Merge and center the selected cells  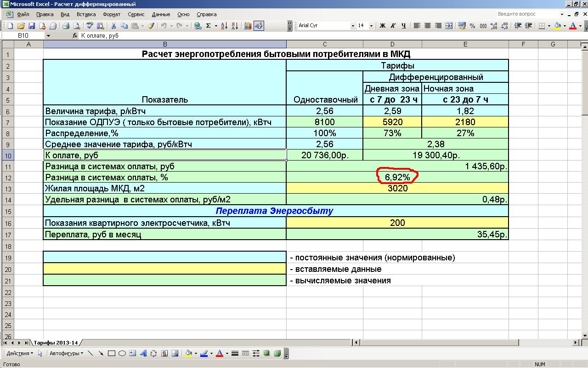click(x=449, y=26)
